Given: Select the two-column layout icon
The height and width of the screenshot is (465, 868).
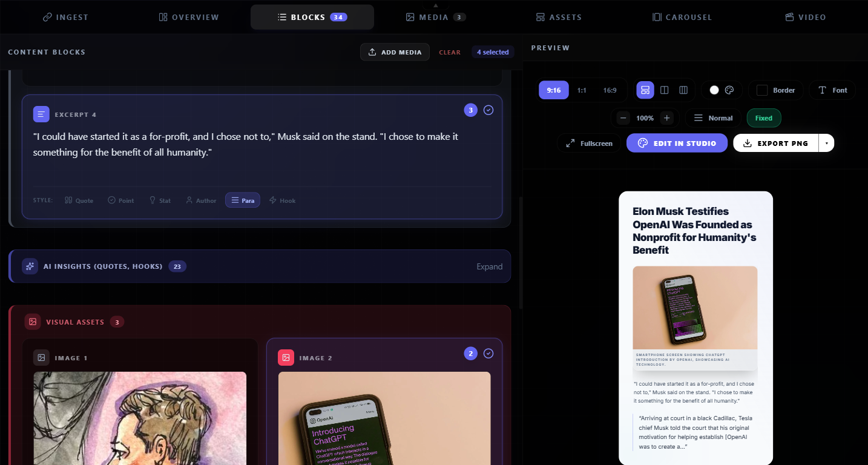Looking at the screenshot, I should tap(665, 90).
